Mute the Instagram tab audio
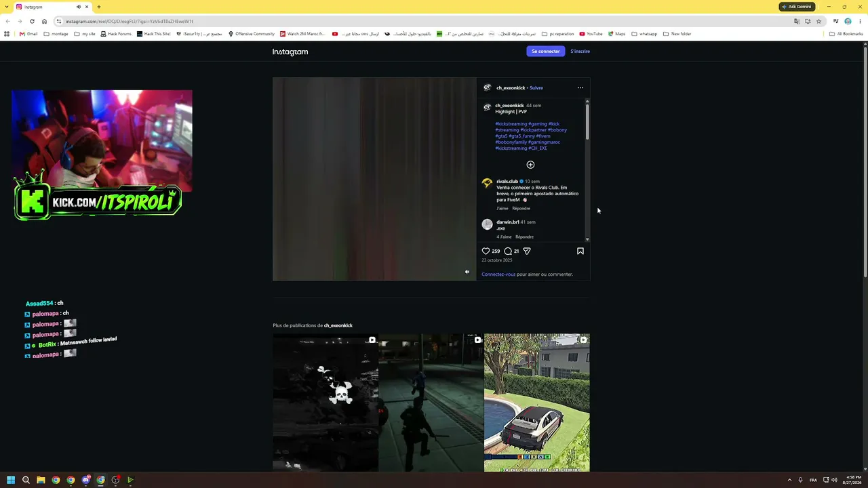Screen dimensions: 868x488 click(79, 7)
